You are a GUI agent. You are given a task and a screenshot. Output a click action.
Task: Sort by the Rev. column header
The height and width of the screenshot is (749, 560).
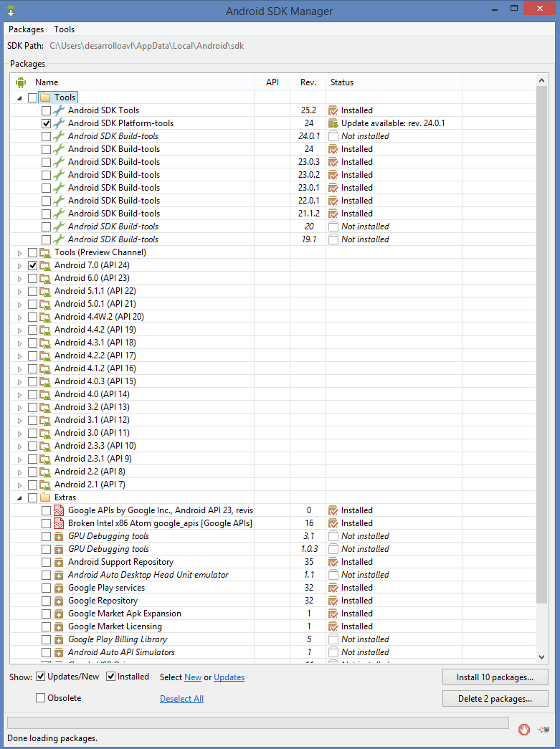pos(308,82)
